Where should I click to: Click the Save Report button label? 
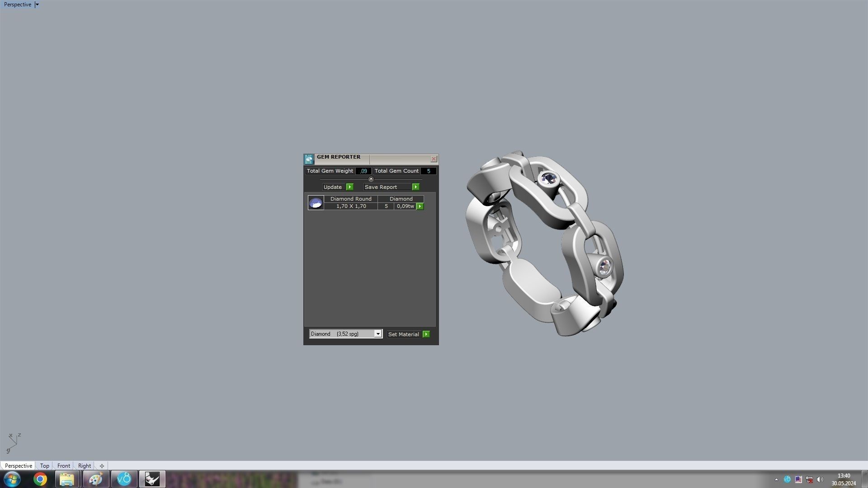[x=381, y=187]
